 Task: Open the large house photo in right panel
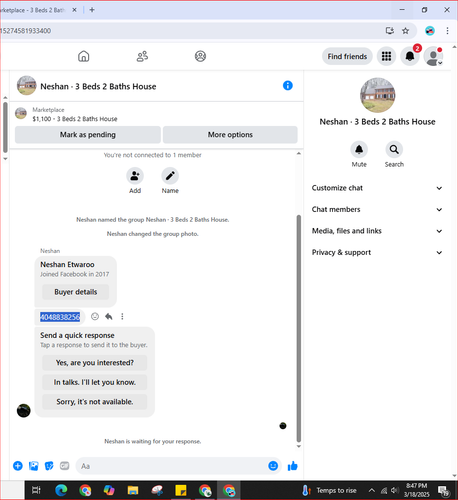377,95
